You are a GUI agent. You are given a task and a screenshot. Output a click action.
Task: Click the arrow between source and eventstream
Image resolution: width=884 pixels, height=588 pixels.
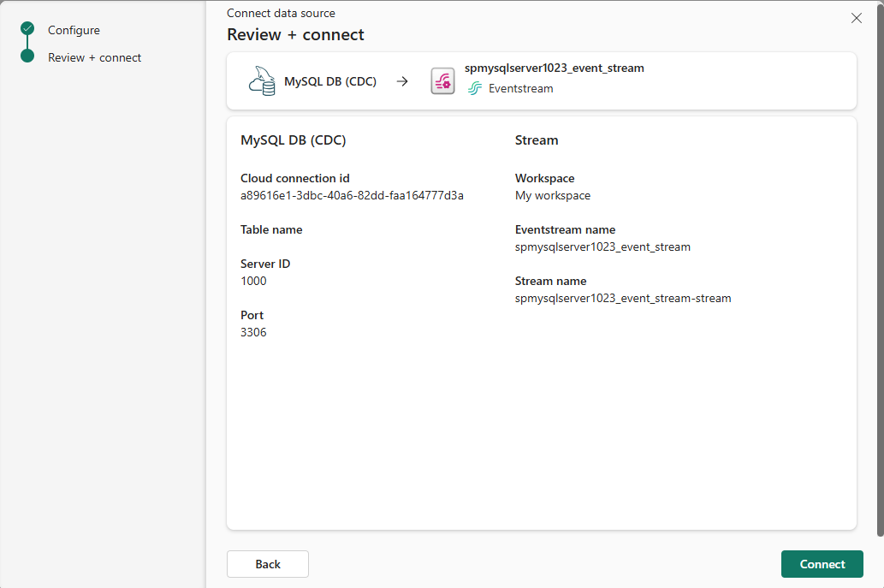402,82
